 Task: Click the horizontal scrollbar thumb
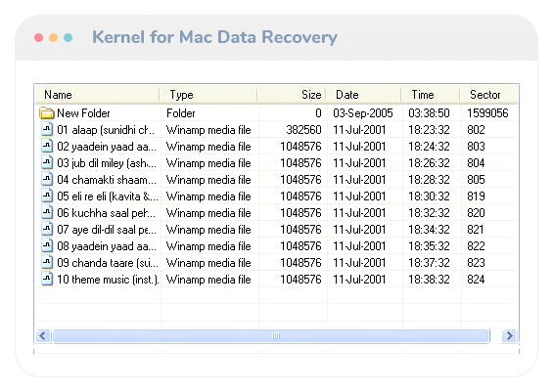click(271, 335)
